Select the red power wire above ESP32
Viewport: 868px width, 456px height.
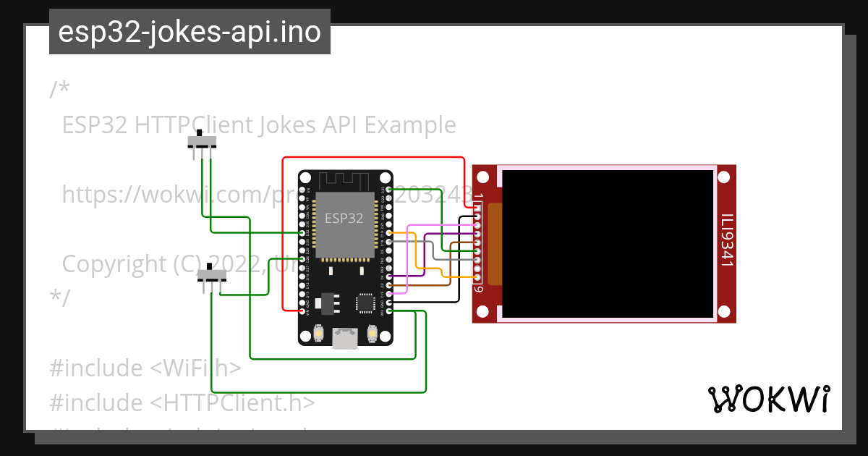point(373,157)
